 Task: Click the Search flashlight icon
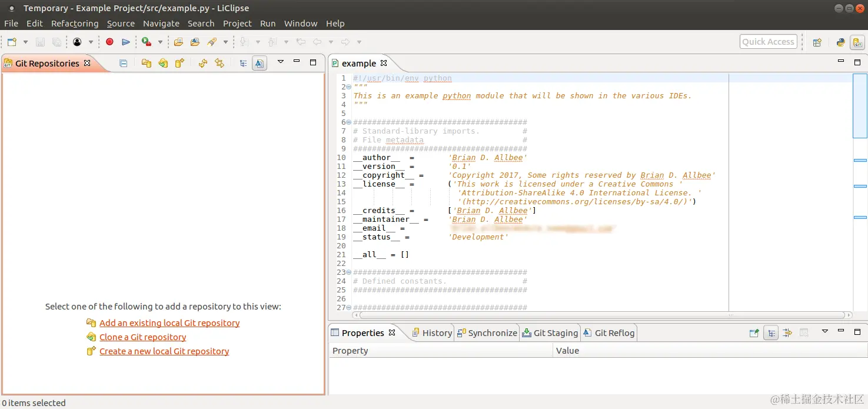click(x=212, y=42)
